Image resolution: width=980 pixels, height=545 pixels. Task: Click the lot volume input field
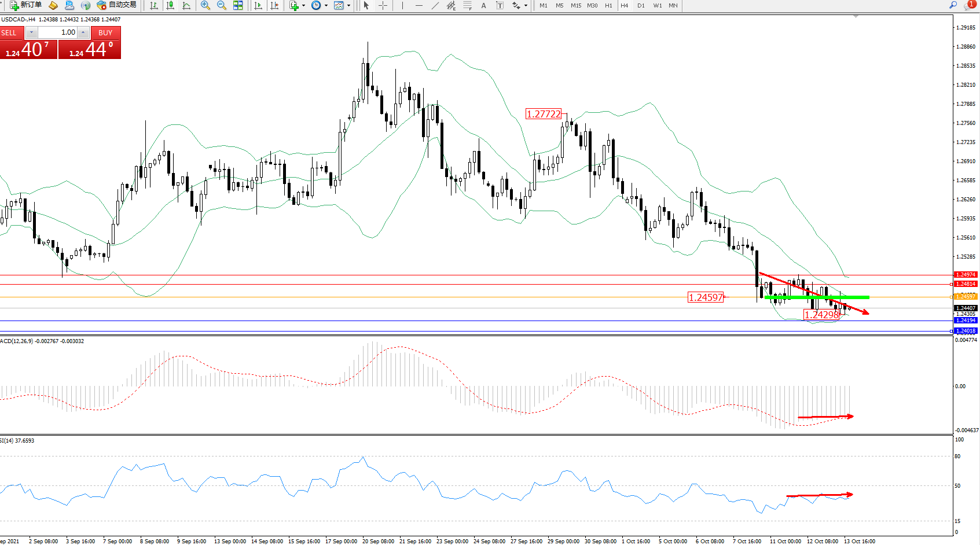pos(58,32)
